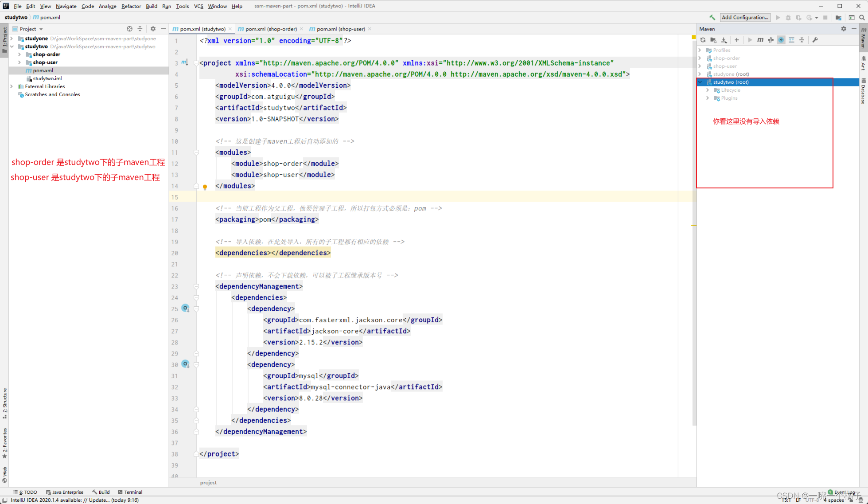Close pom.xml (studytwo) tab
Image resolution: width=868 pixels, height=504 pixels.
[230, 29]
